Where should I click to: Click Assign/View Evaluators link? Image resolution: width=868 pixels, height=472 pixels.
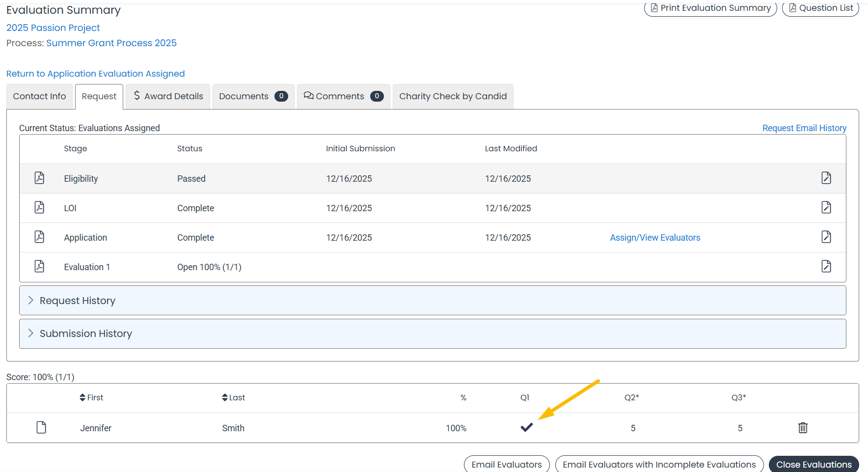click(x=655, y=237)
